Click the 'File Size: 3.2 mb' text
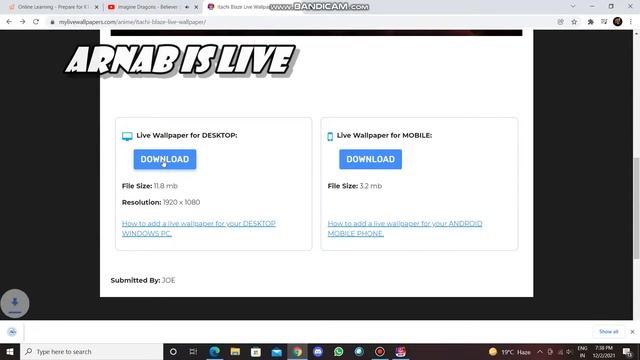The width and height of the screenshot is (640, 360). coord(355,186)
